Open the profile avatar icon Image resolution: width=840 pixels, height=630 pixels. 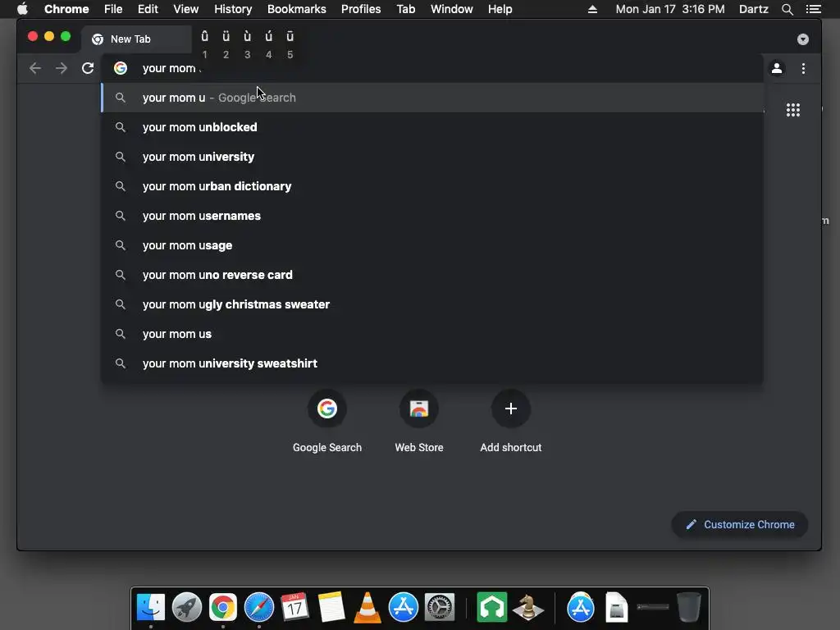777,68
